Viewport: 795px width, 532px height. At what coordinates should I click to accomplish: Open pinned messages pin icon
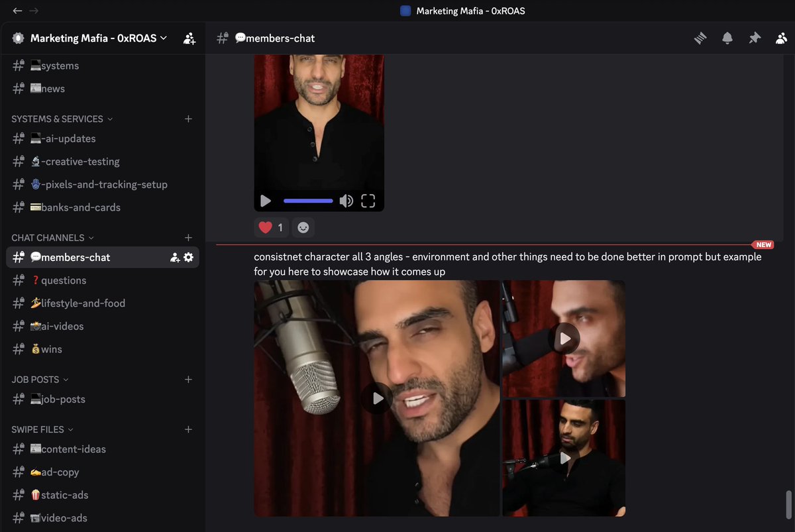[x=755, y=38]
